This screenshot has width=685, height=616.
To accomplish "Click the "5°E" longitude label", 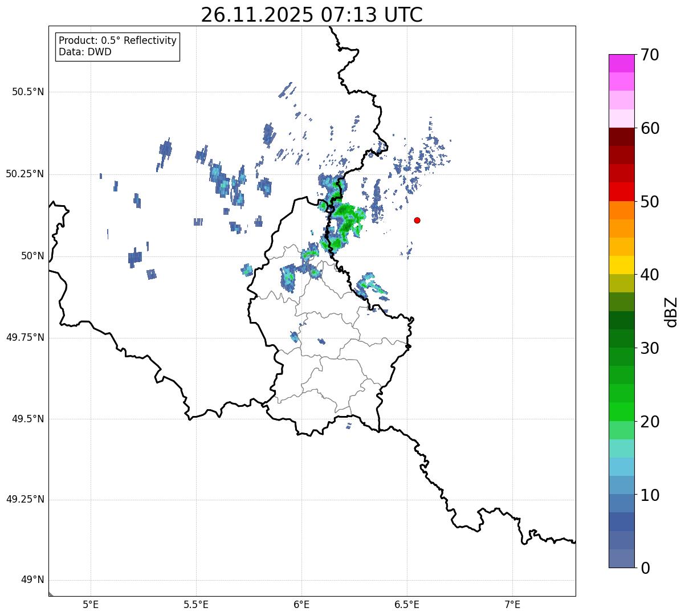I will point(91,604).
